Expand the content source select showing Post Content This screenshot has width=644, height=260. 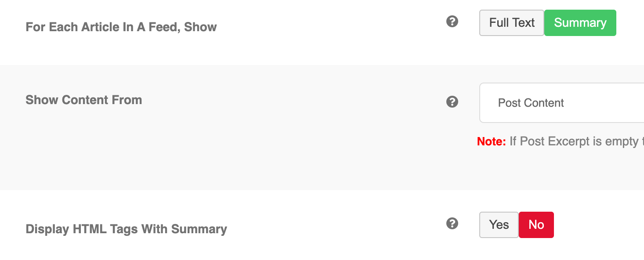click(x=562, y=103)
